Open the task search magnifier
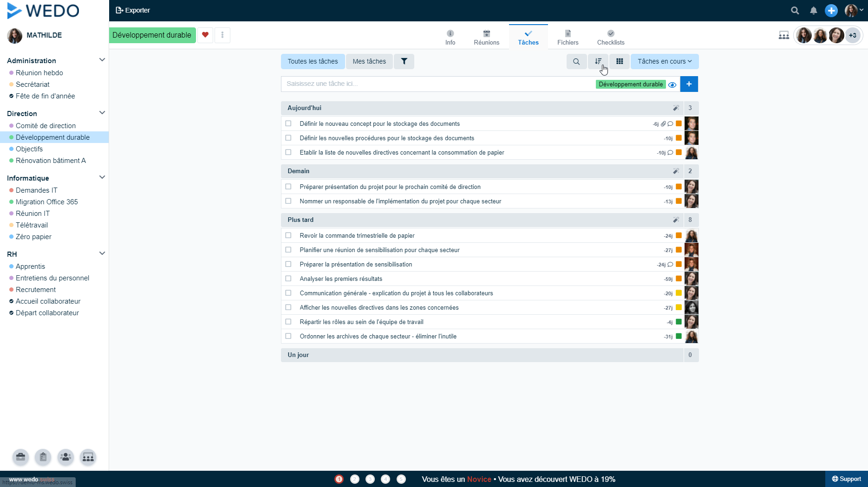Screen dimensions: 868x487 (576, 61)
